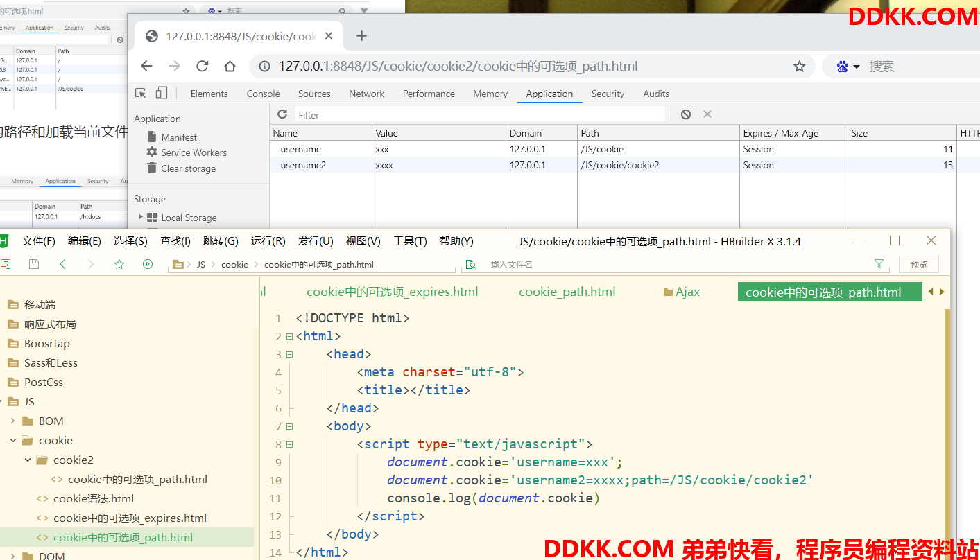Image resolution: width=980 pixels, height=560 pixels.
Task: Go back in the browser window
Action: 146,66
